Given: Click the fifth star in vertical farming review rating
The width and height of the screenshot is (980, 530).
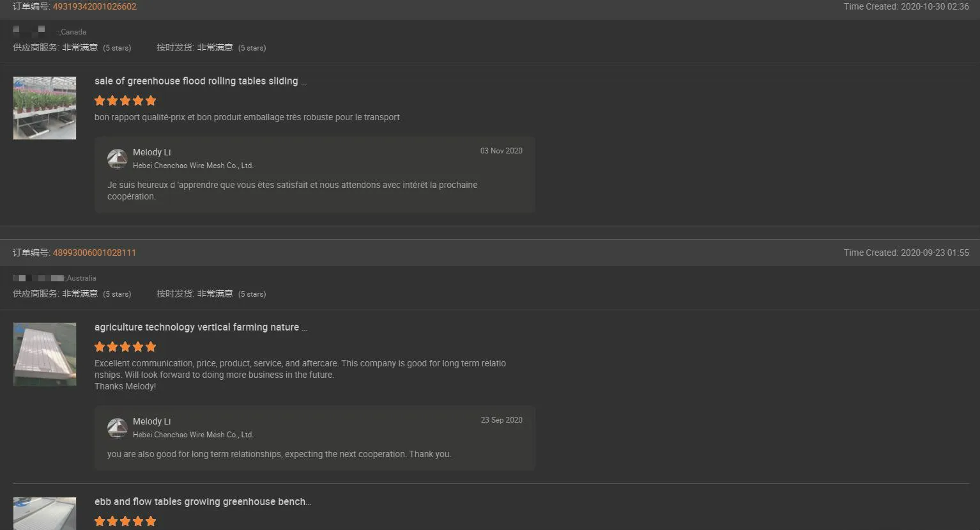Looking at the screenshot, I should click(151, 347).
